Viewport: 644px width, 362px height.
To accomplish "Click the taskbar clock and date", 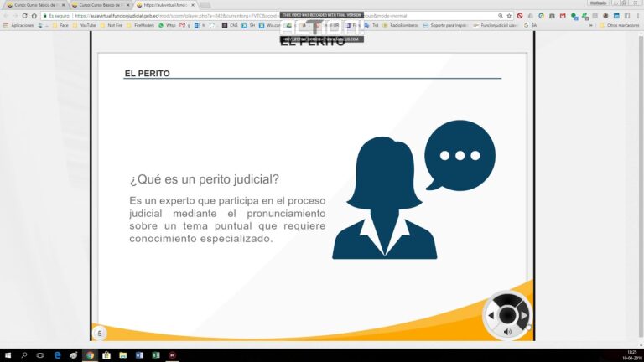I will click(632, 355).
